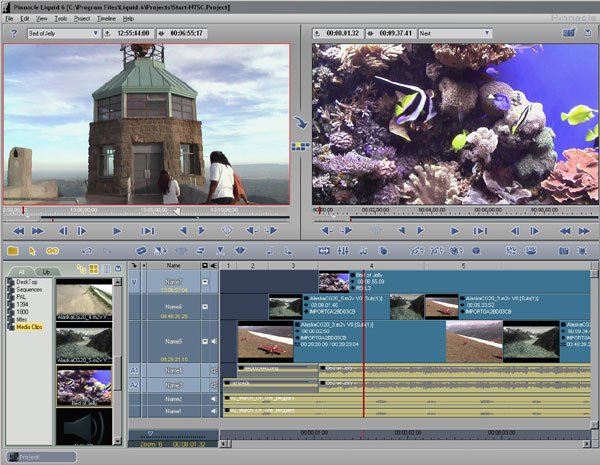Set mark-in point in source viewer

[x=183, y=230]
